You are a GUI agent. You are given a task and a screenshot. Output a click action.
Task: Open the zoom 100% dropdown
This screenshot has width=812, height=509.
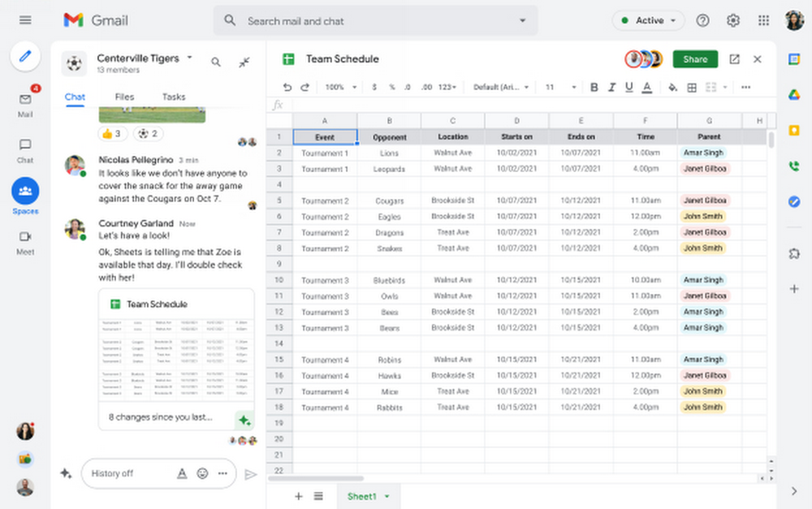click(x=341, y=87)
